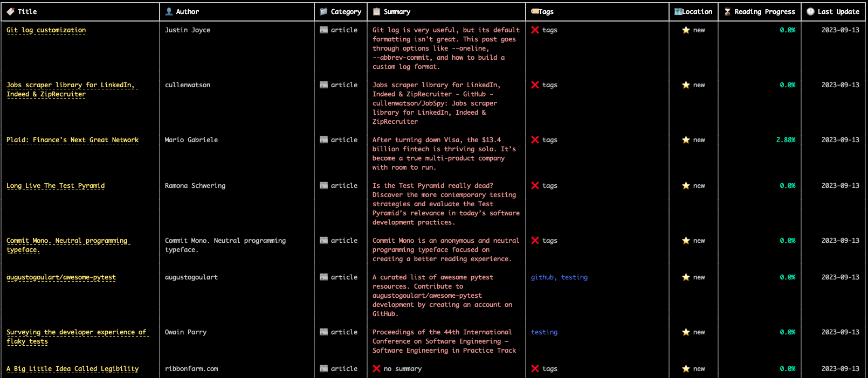Click article icon in Plaid row
This screenshot has height=378, width=868.
(323, 140)
